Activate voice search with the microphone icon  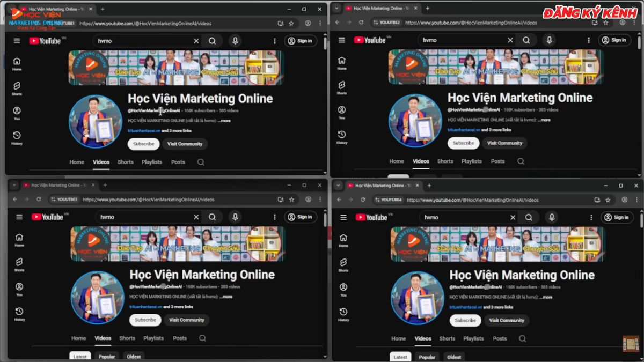[236, 40]
